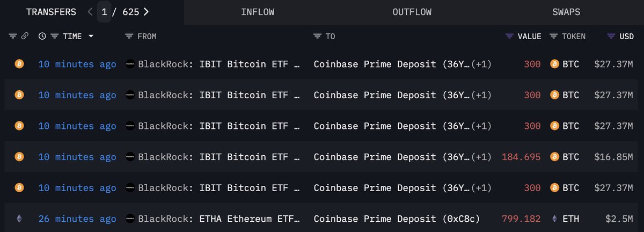Go to previous transfers page
Image resolution: width=644 pixels, height=232 pixels.
tap(90, 12)
